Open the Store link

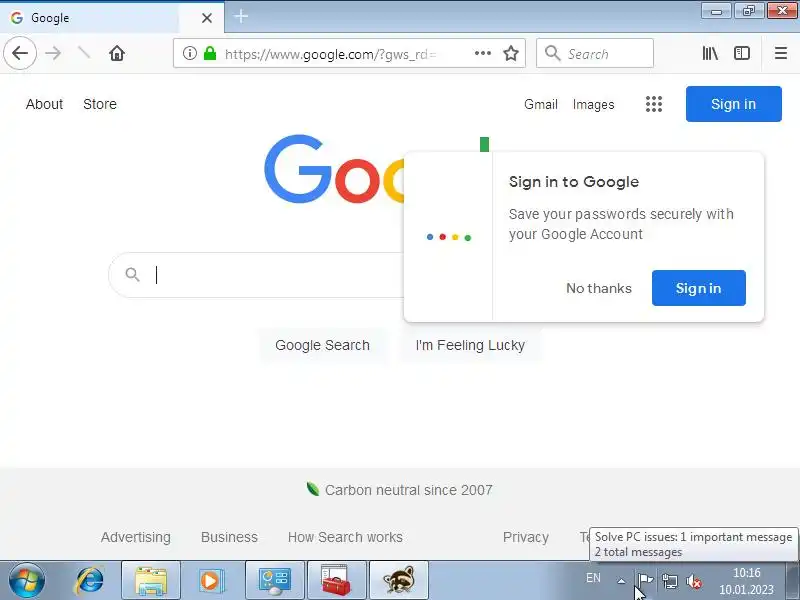(x=100, y=104)
